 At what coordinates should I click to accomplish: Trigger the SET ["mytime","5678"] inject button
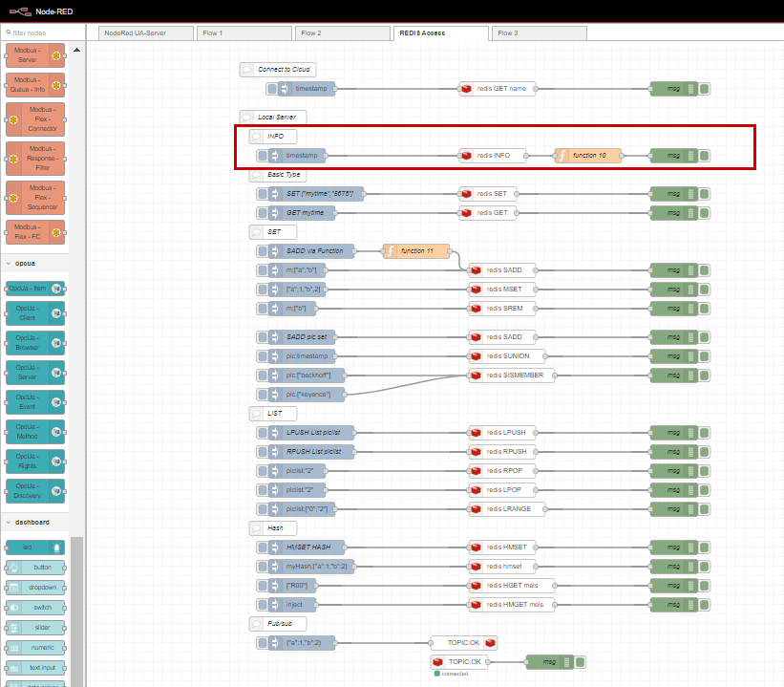click(x=262, y=194)
